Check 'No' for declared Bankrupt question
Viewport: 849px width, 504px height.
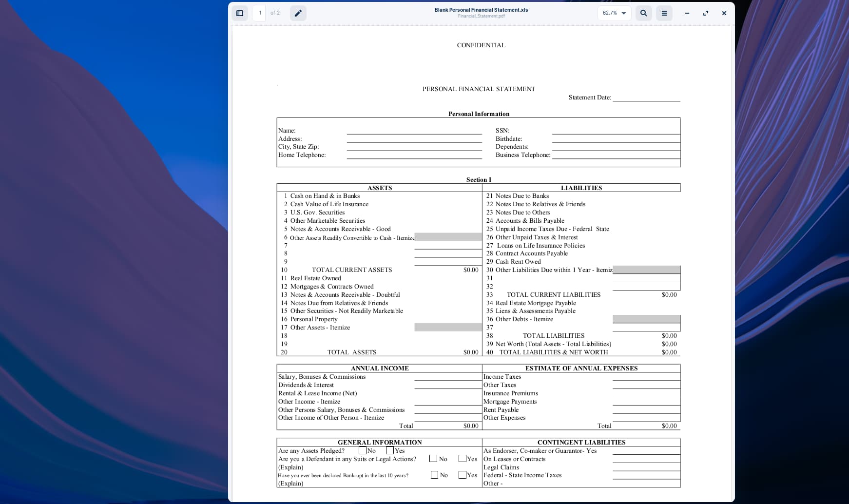pos(434,474)
